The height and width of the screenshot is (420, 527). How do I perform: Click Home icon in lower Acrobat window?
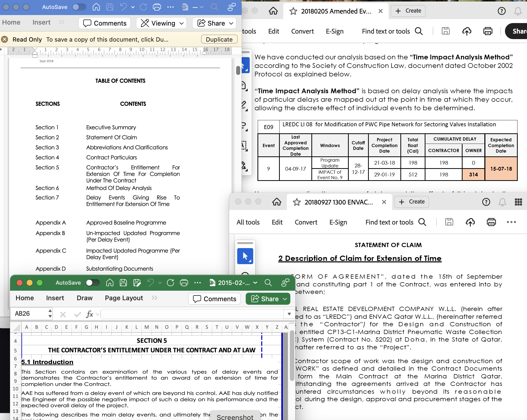277,202
